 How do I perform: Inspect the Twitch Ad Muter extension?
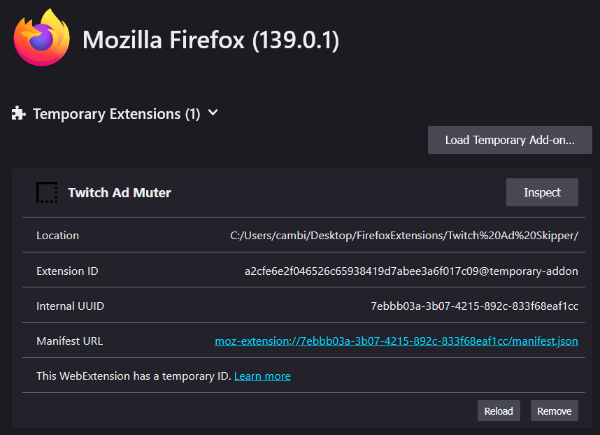point(542,193)
